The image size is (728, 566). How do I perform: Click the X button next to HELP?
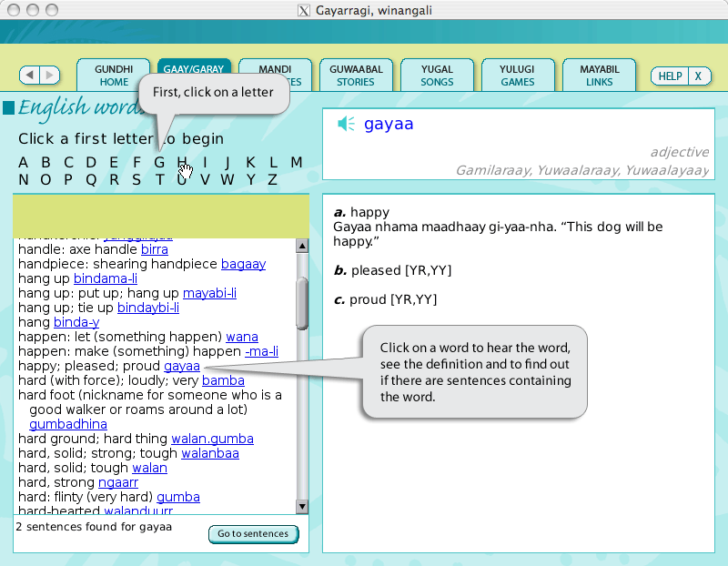point(698,76)
